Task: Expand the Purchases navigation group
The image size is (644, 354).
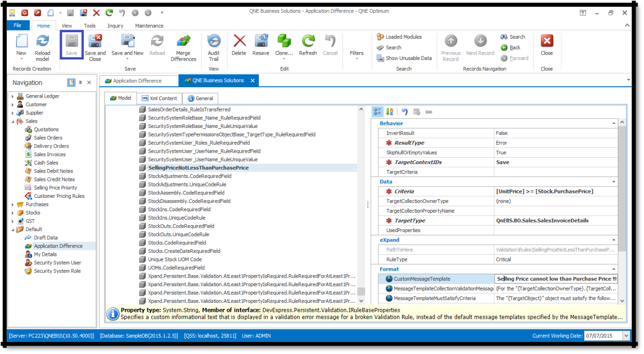Action: tap(12, 204)
